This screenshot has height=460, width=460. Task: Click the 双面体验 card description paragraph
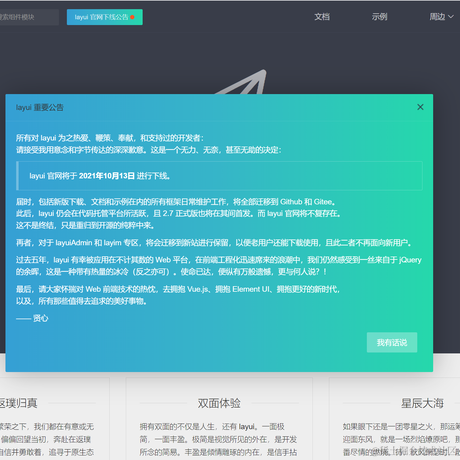[x=218, y=439]
